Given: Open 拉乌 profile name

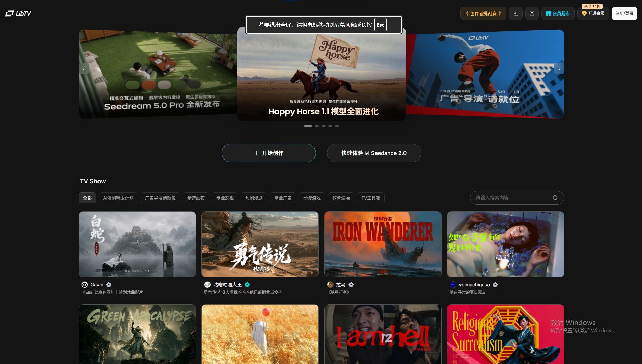Looking at the screenshot, I should pyautogui.click(x=341, y=285).
